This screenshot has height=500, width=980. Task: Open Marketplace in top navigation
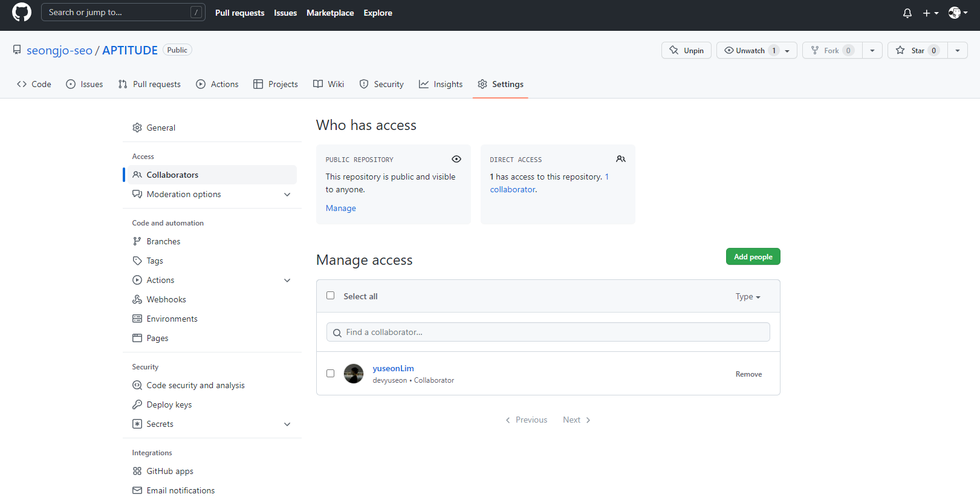(x=330, y=13)
